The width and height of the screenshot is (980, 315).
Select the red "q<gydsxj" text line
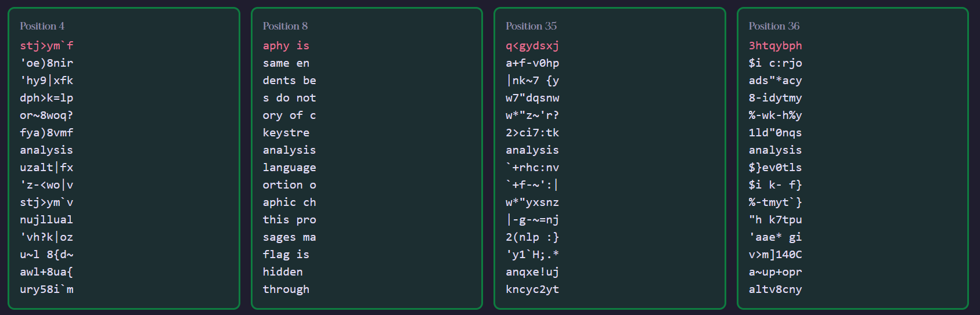click(532, 46)
